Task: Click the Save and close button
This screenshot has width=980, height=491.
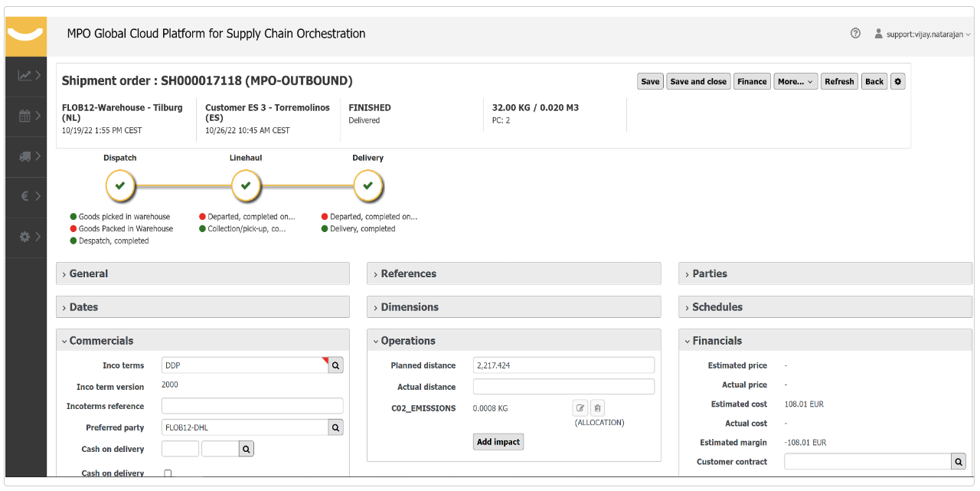Action: [697, 82]
